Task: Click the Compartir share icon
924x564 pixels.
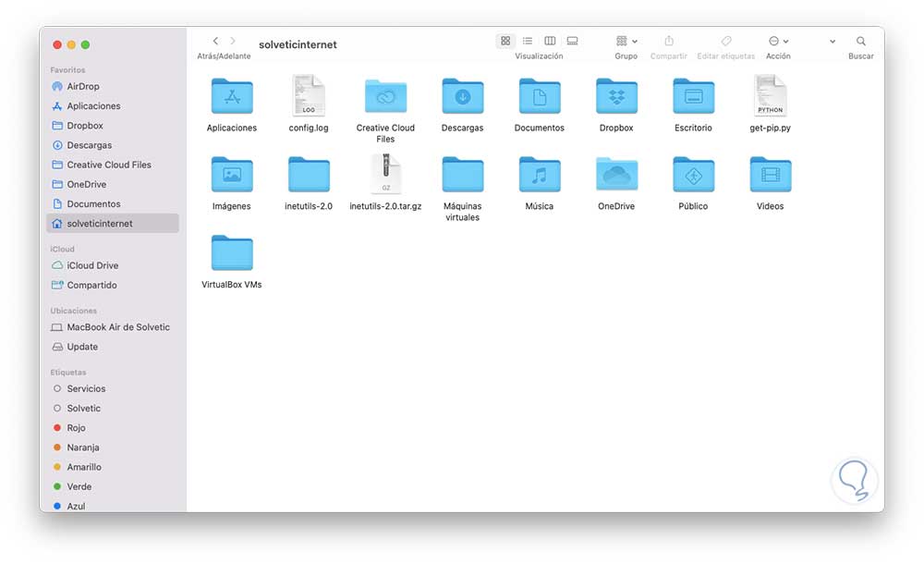Action: pyautogui.click(x=669, y=41)
